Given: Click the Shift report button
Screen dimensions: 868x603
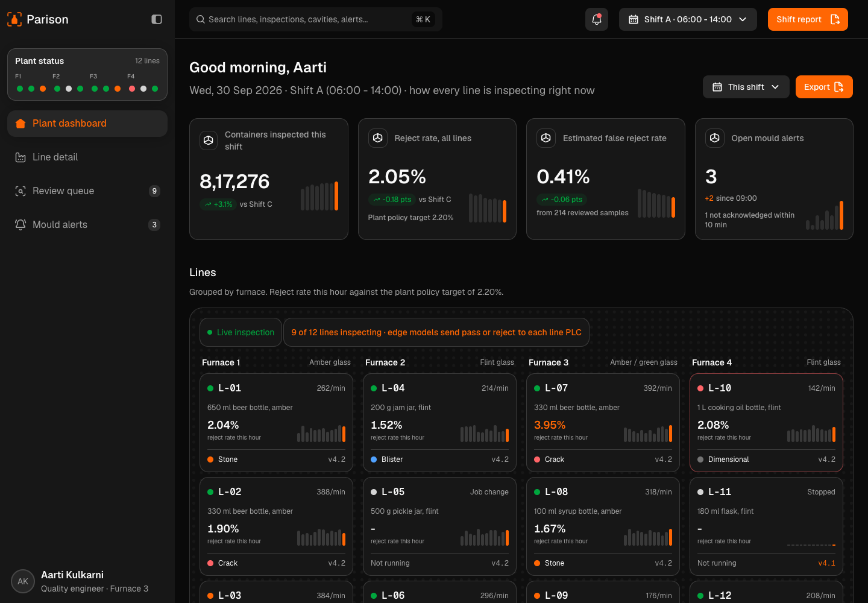Looking at the screenshot, I should pos(808,19).
